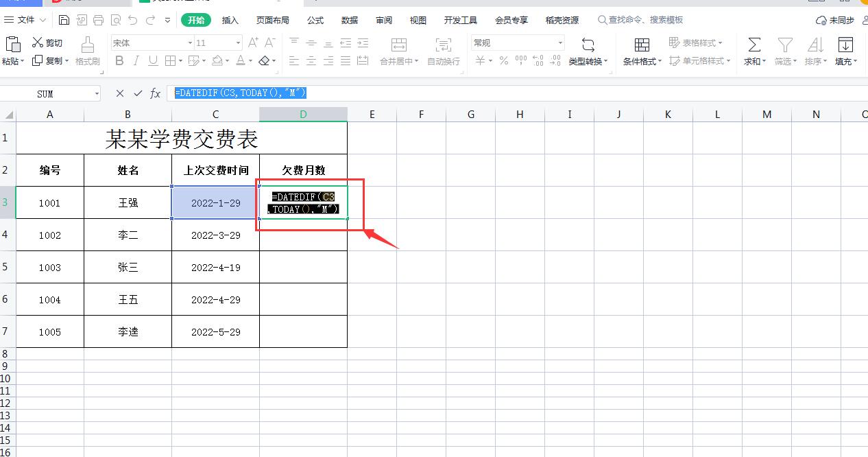Click the Decrease Decimal icon

555,61
